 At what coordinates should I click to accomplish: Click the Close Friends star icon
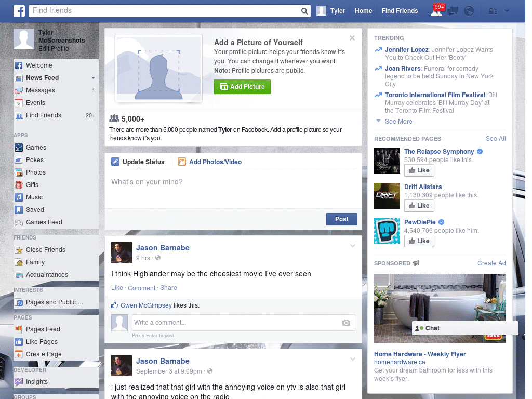pos(19,250)
